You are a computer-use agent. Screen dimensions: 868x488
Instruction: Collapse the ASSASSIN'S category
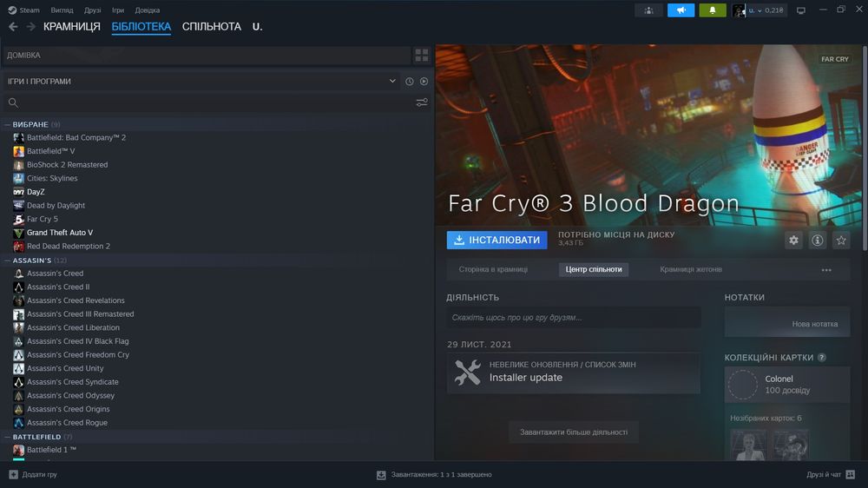point(7,260)
